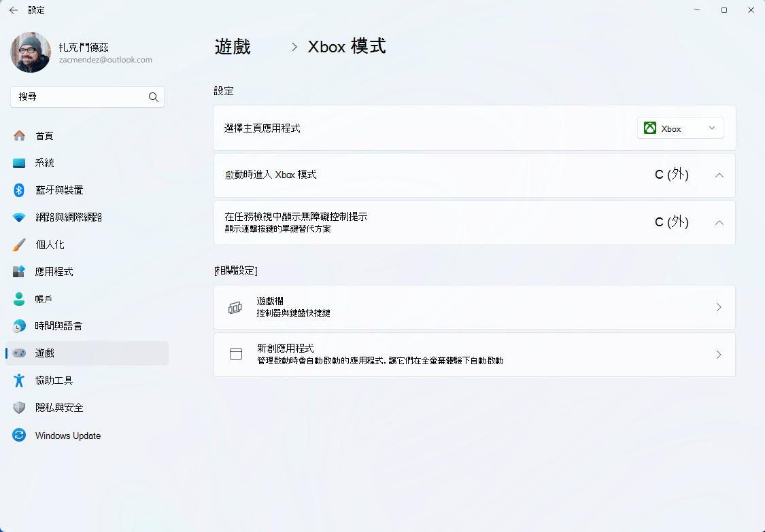This screenshot has height=532, width=765.
Task: Click the paintbrush icon beside 個人化
Action: pyautogui.click(x=19, y=245)
